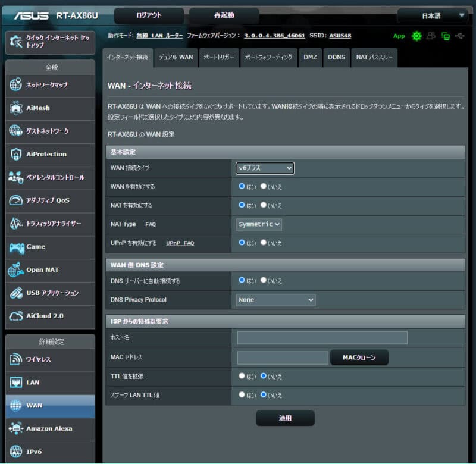476x464 pixels.
Task: Switch to the デュアル WAN tab
Action: [176, 58]
